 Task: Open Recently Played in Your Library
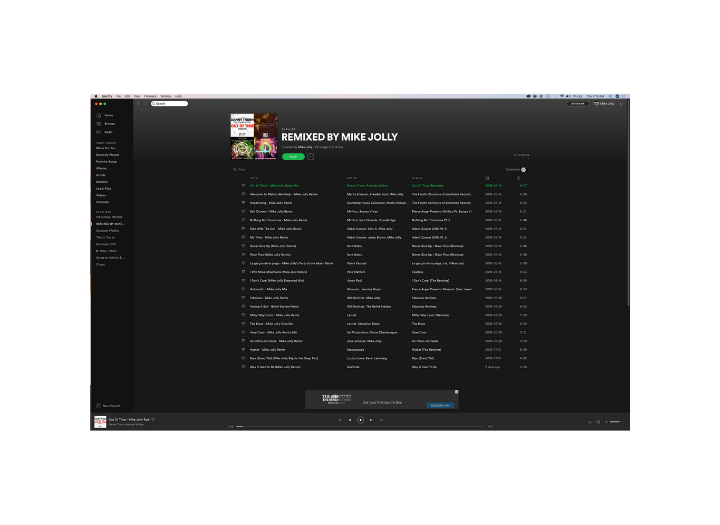pyautogui.click(x=107, y=155)
